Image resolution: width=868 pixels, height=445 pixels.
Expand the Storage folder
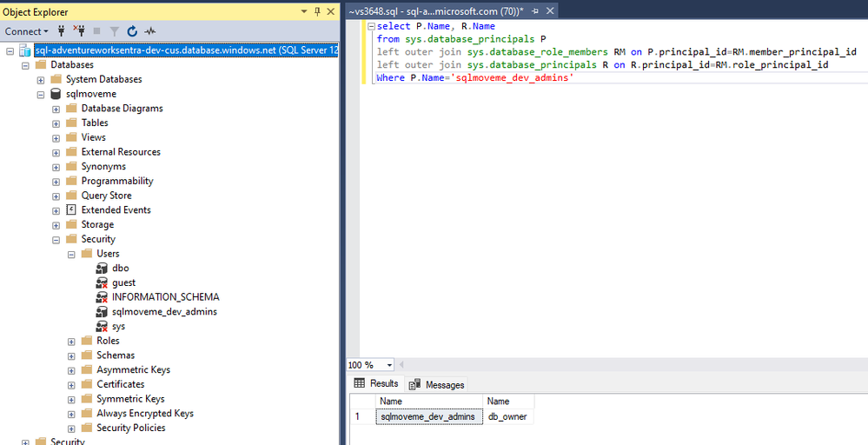(x=56, y=225)
